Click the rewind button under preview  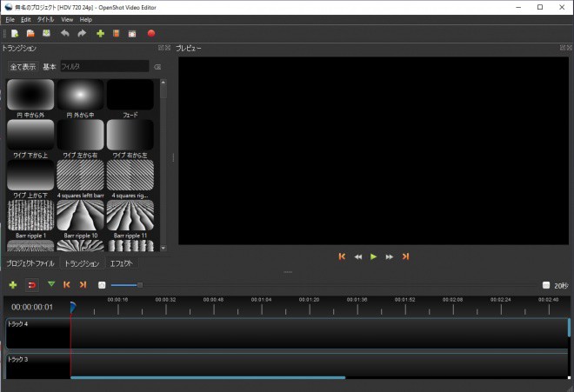coord(358,257)
